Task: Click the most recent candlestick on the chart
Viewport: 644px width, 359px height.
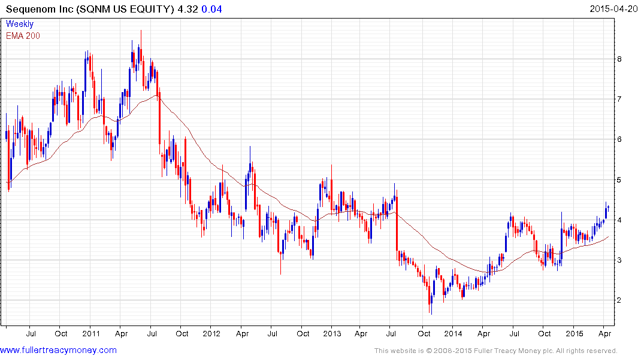Action: pos(609,208)
